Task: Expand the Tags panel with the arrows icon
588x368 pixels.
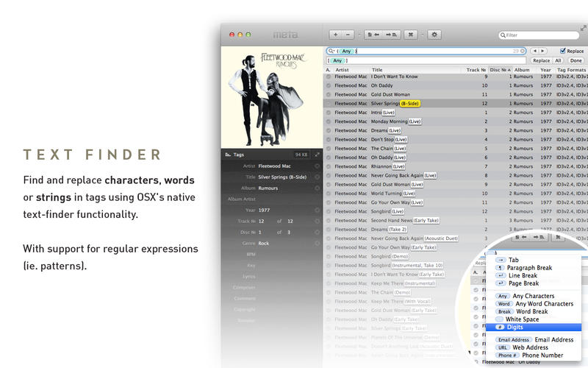Action: coord(317,155)
